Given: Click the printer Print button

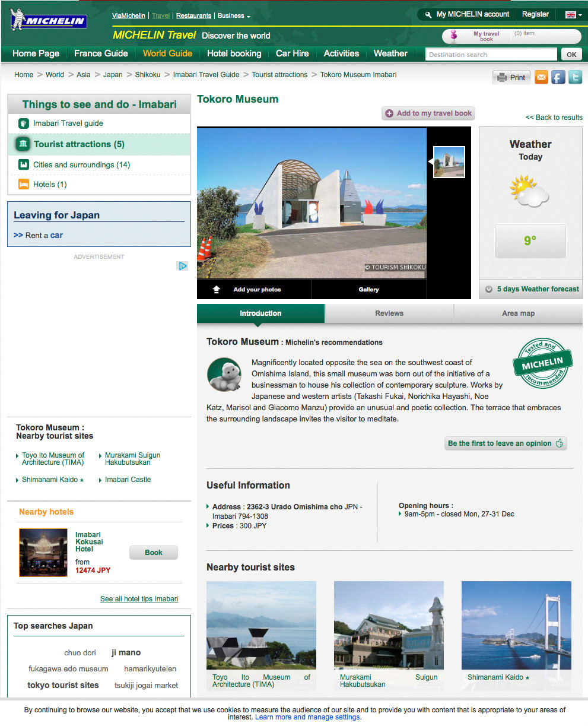Looking at the screenshot, I should [x=511, y=77].
